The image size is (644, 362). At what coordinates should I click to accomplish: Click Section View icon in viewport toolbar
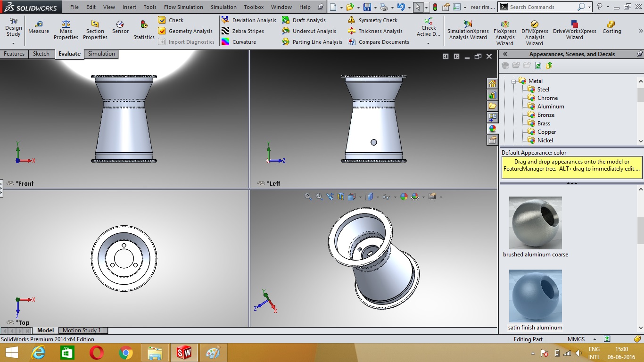coord(340,197)
